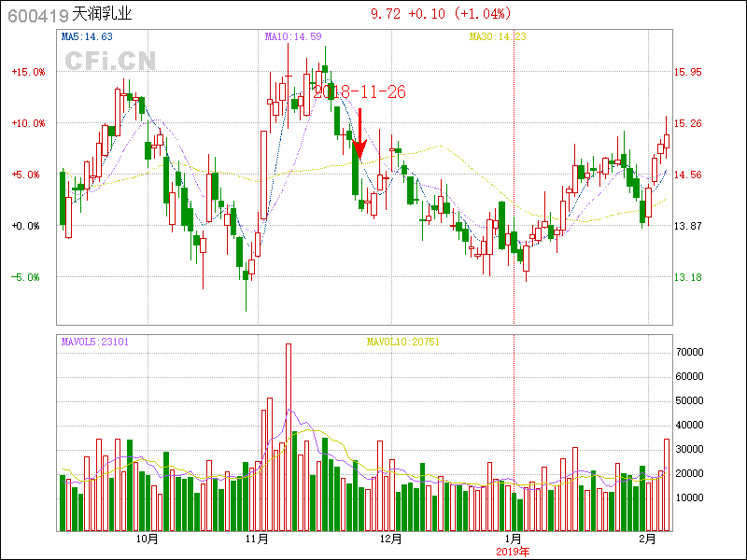The height and width of the screenshot is (560, 747).
Task: Click the red dashed year divider line
Action: tap(514, 187)
